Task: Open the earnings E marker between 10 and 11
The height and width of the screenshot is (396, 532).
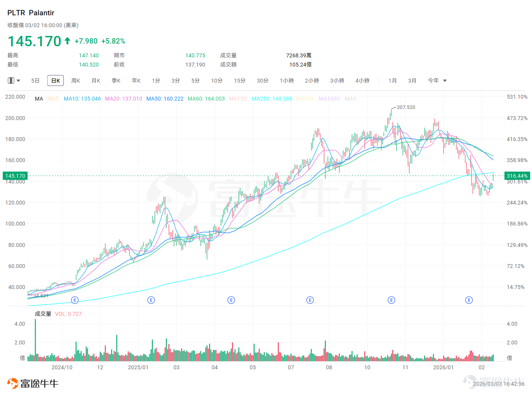Action: tap(391, 300)
